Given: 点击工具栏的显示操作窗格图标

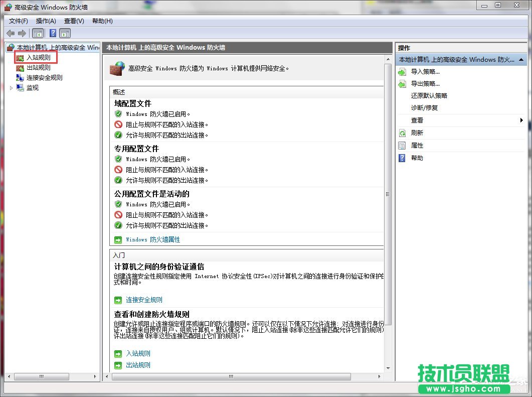Looking at the screenshot, I should pyautogui.click(x=66, y=33).
